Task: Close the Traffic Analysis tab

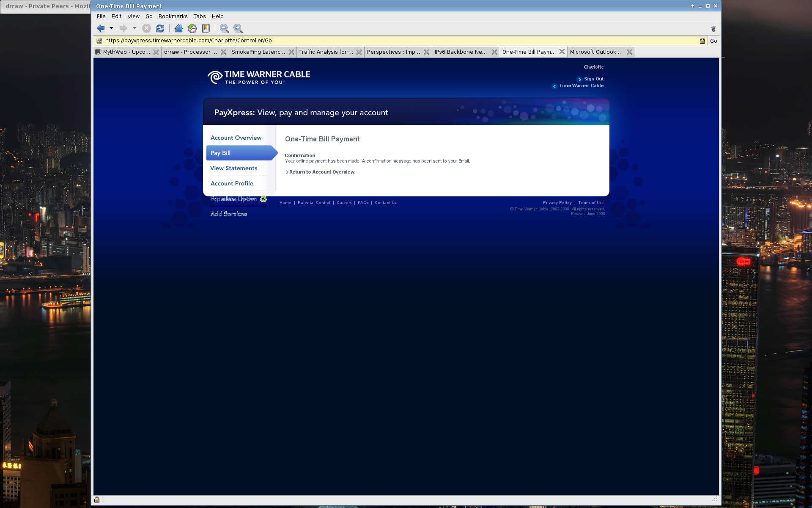Action: pyautogui.click(x=359, y=52)
